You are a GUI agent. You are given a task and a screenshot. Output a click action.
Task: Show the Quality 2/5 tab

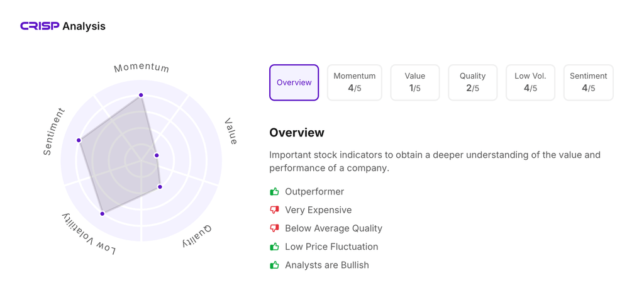[472, 82]
